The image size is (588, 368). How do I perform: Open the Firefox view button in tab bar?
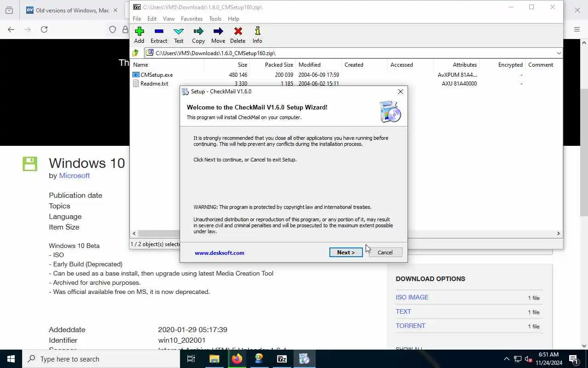pyautogui.click(x=9, y=10)
